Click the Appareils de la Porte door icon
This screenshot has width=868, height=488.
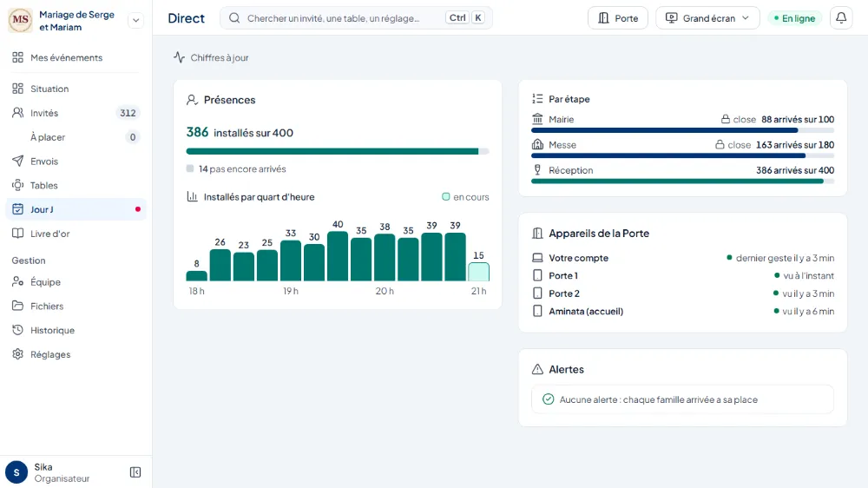pos(537,234)
